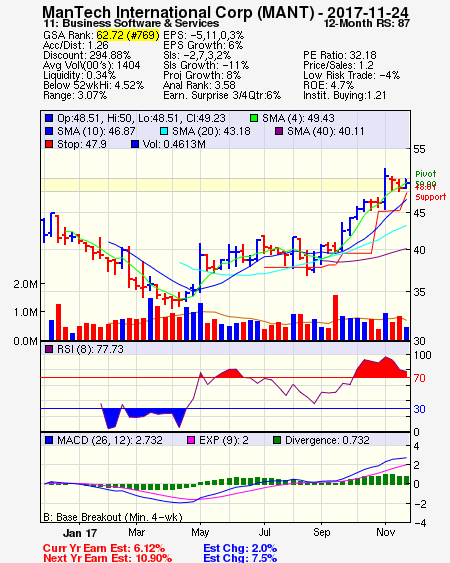Click the 'Est Chg: 2.0%' text
450x563 pixels.
(240, 548)
